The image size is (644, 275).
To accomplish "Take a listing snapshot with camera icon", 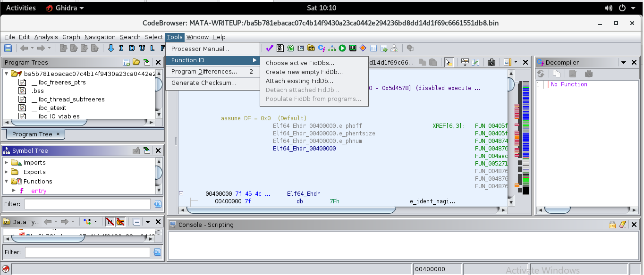I will coord(491,62).
